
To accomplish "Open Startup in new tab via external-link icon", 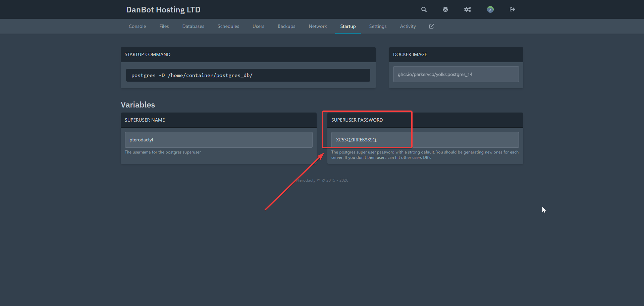I will [431, 26].
